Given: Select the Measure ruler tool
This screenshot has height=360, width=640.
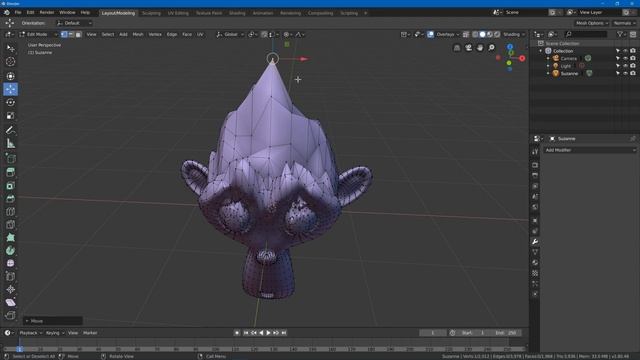Looking at the screenshot, I should point(11,144).
